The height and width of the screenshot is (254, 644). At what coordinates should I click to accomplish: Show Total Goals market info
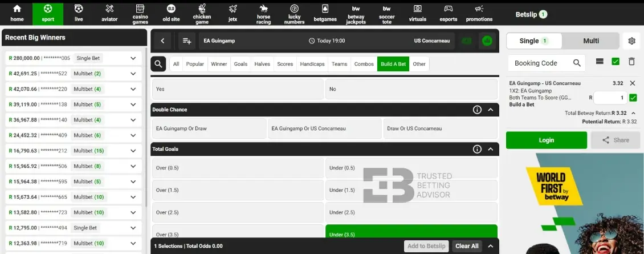477,150
